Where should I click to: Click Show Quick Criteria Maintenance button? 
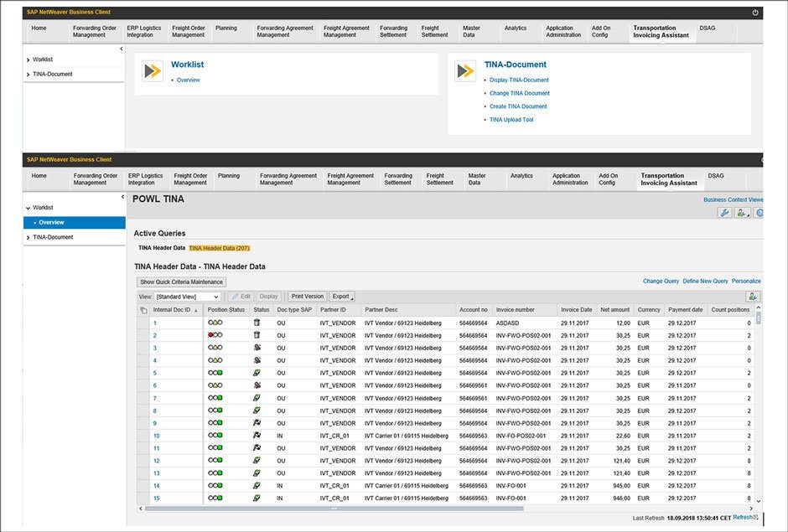click(181, 282)
